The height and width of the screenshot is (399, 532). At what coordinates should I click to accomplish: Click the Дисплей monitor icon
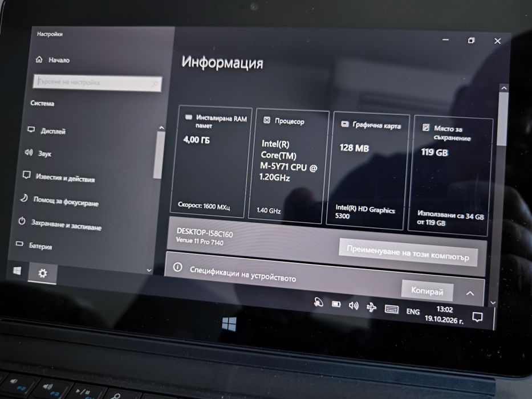pyautogui.click(x=31, y=129)
